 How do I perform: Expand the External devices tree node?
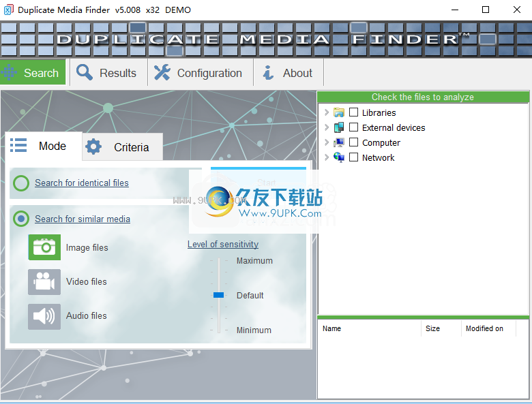(x=327, y=127)
